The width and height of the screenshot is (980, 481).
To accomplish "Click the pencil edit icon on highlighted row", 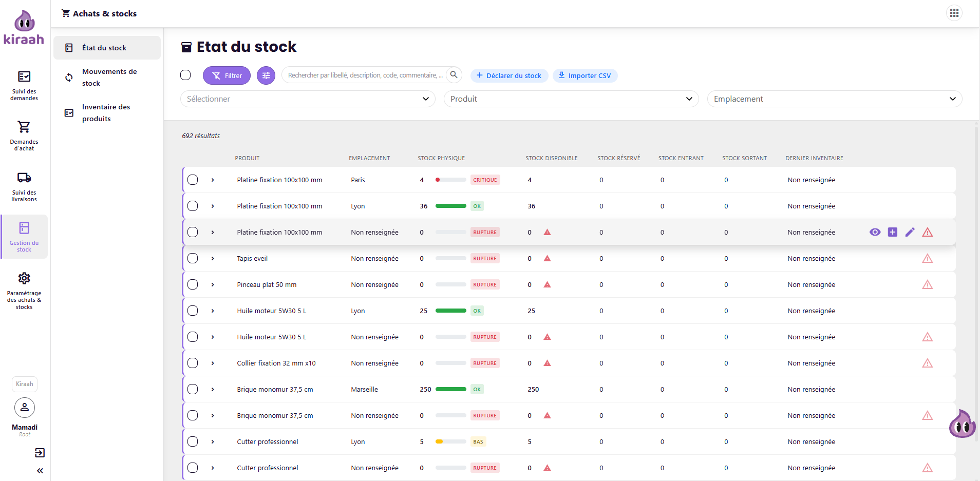I will pos(910,232).
